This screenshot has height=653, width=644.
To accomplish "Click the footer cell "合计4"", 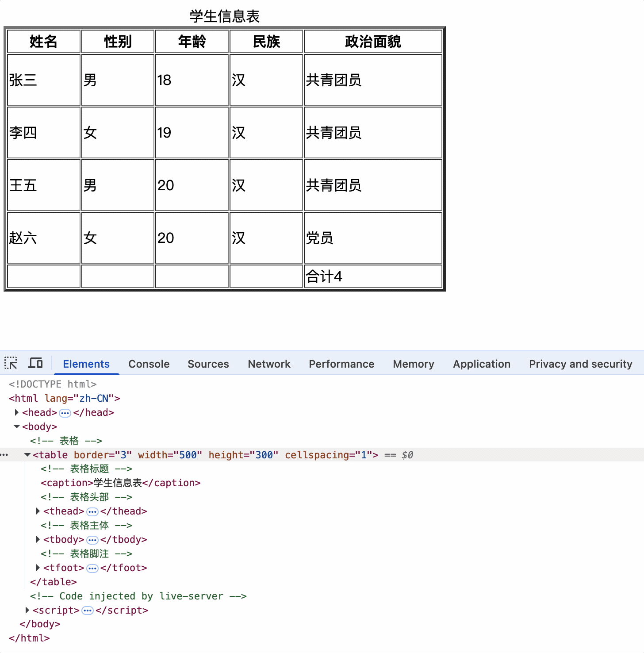I will click(373, 277).
